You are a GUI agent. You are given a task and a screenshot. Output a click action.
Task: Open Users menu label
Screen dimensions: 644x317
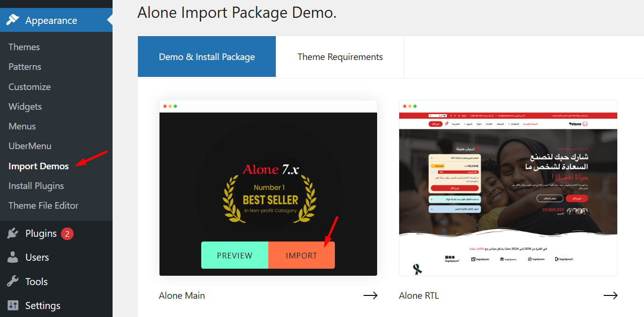tap(37, 257)
